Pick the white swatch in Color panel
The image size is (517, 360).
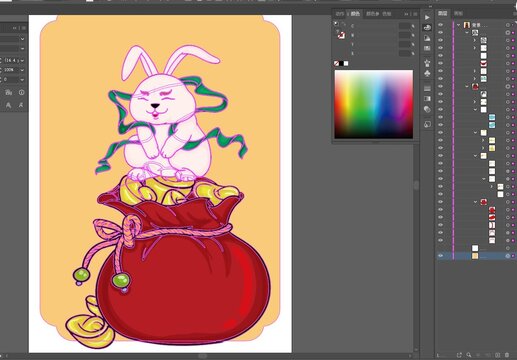click(346, 63)
